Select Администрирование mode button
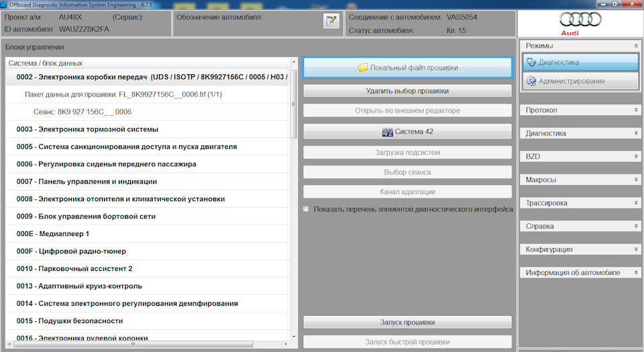 (x=580, y=81)
